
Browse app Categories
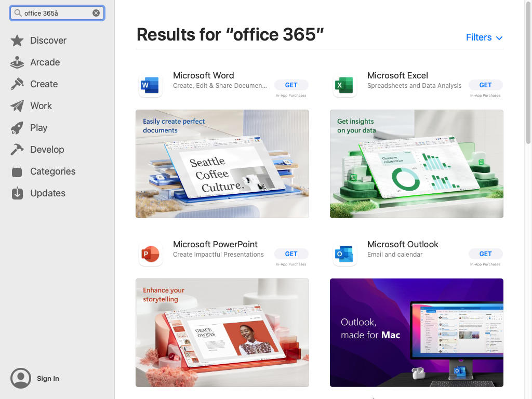click(x=53, y=171)
